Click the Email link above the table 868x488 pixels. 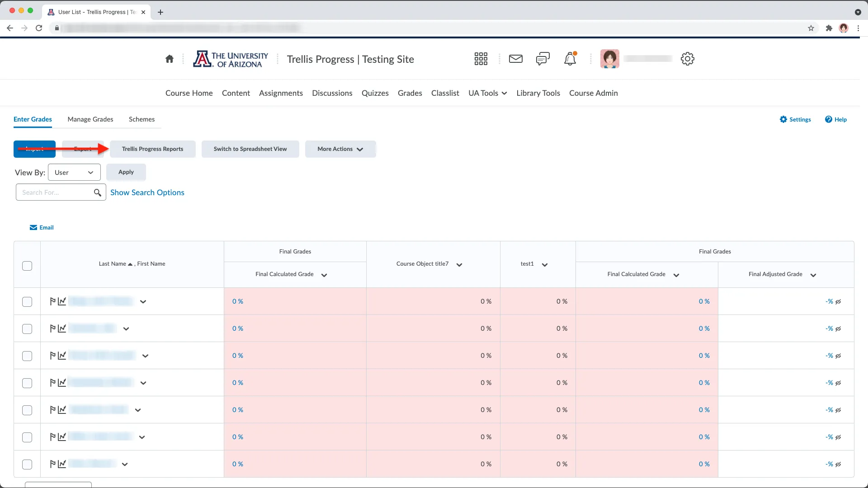tap(42, 228)
